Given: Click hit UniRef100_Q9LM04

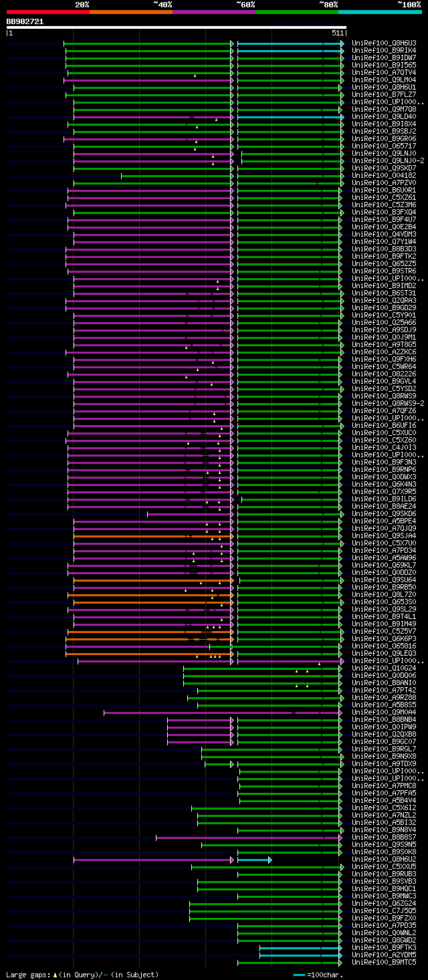Looking at the screenshot, I should pos(384,80).
